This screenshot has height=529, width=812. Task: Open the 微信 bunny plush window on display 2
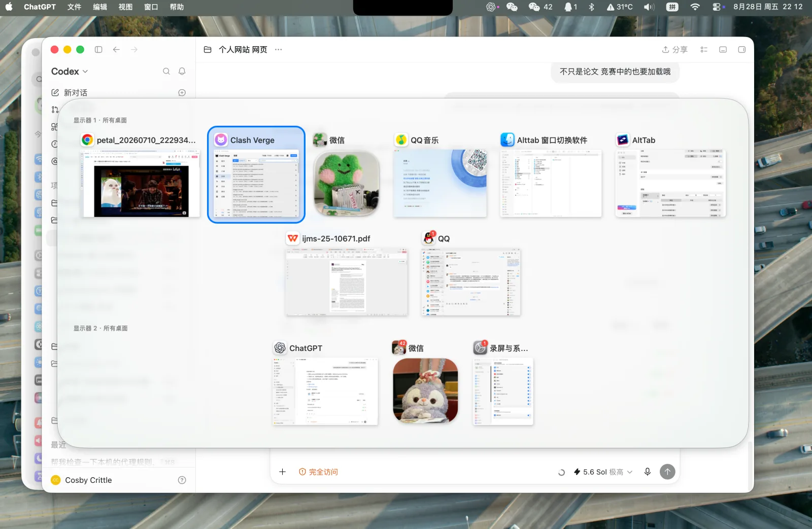tap(425, 391)
